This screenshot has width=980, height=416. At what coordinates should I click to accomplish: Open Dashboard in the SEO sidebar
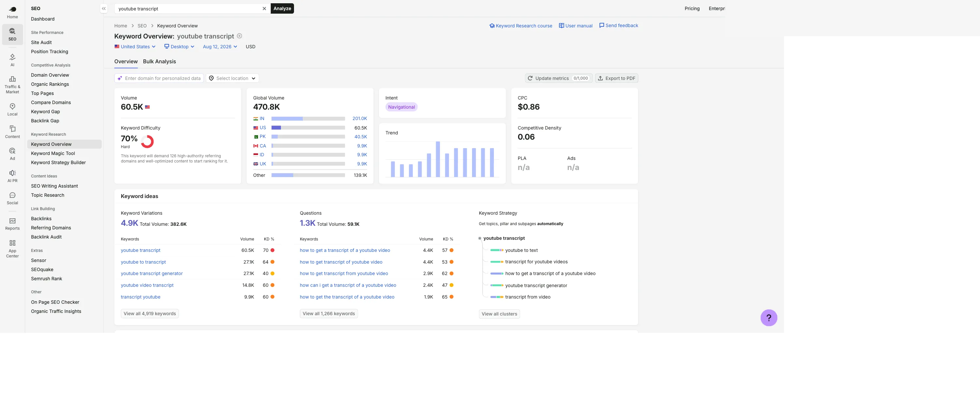click(42, 19)
